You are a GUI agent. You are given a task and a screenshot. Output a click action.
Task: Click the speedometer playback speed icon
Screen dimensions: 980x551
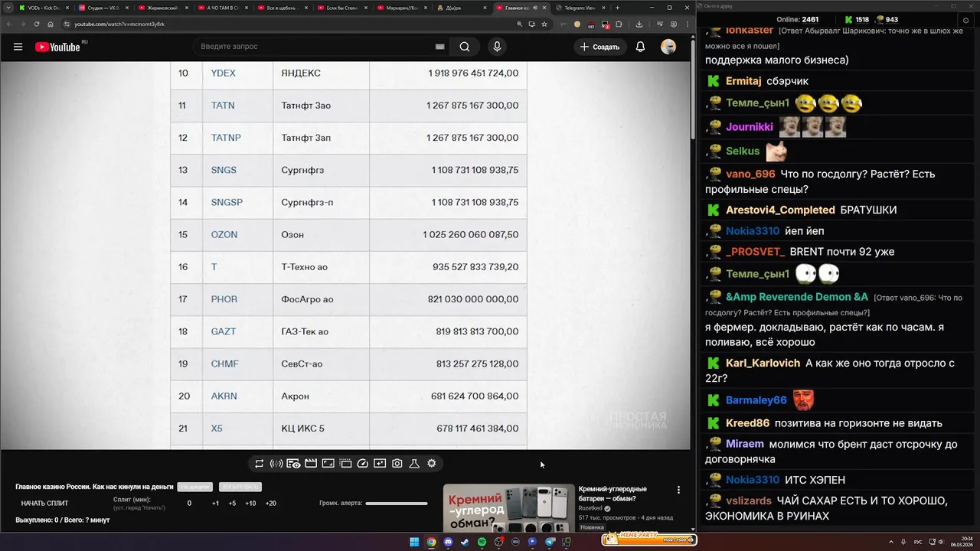coord(363,464)
